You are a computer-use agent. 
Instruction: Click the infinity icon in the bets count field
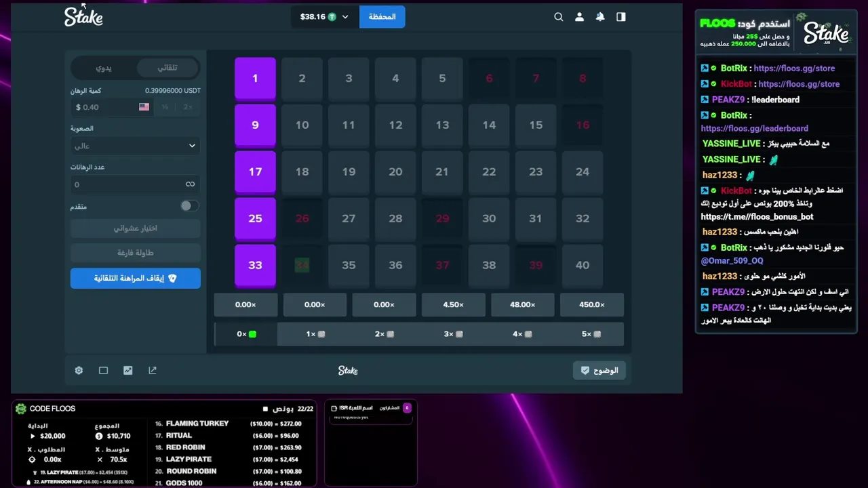(190, 184)
